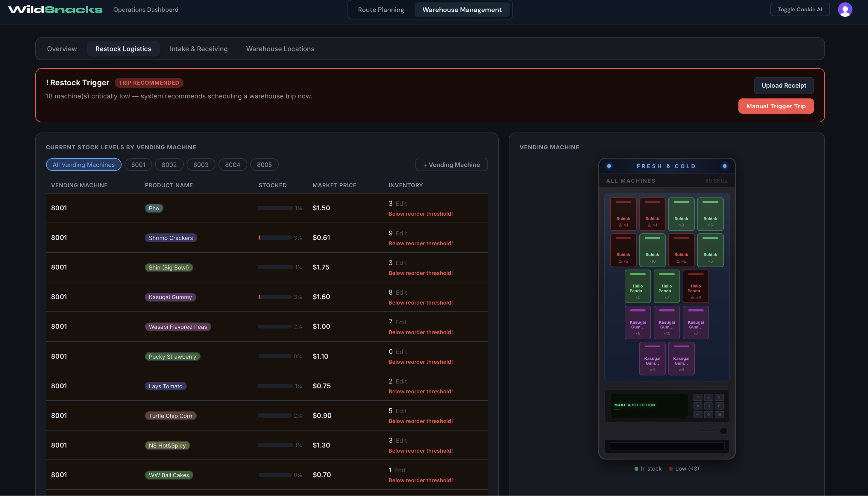The height and width of the screenshot is (496, 868).
Task: Click the Shrimp Crackers stocked progress bar
Action: [275, 238]
